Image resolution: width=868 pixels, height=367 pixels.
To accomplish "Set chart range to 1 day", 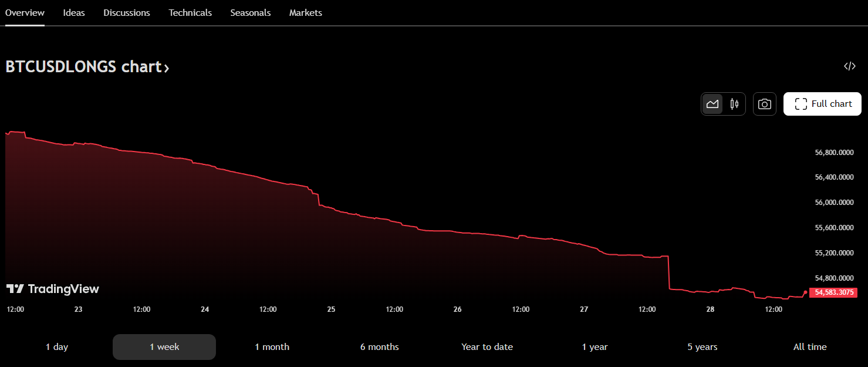I will pos(57,347).
